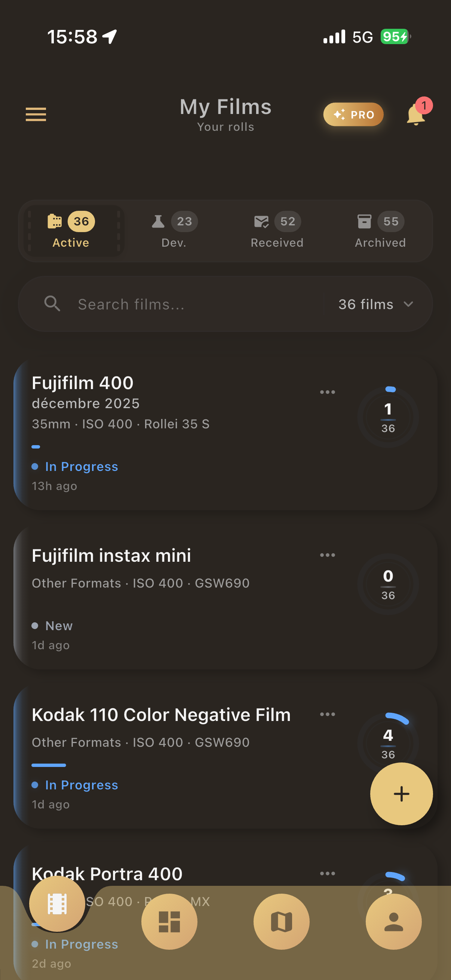Open the dashboard grid navigation icon
This screenshot has height=980, width=451.
coord(169,921)
